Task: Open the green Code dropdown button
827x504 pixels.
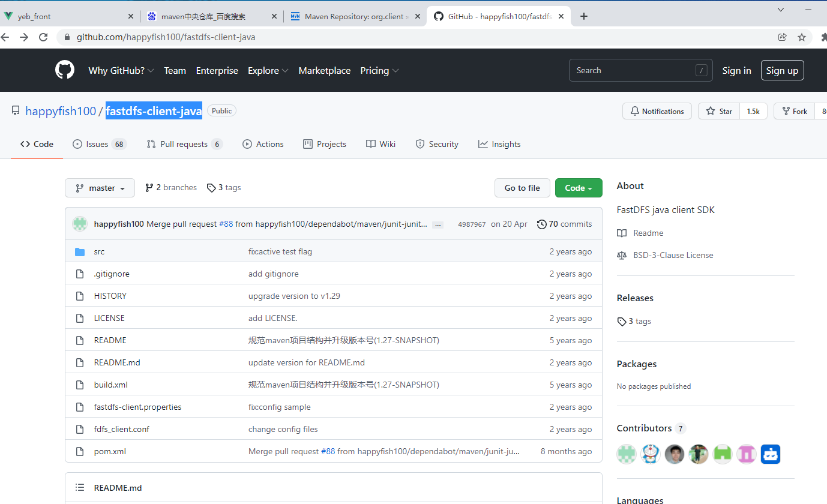Action: 579,188
